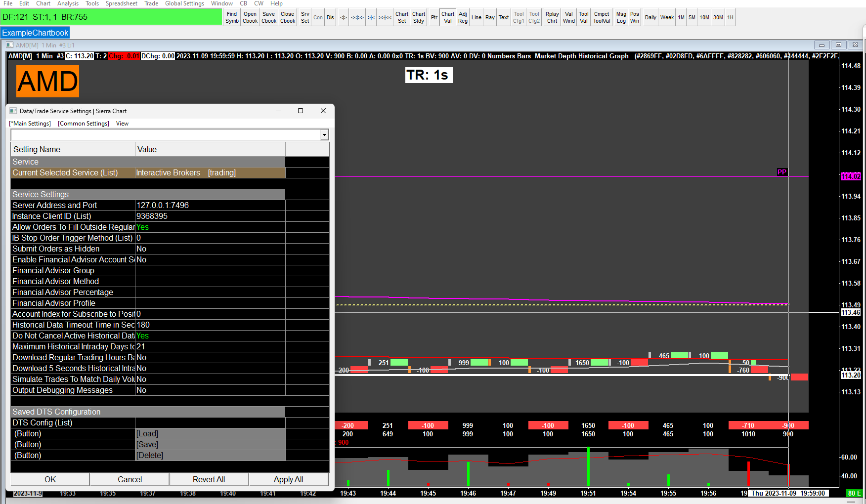Click Close Cbook in the toolbar
This screenshot has width=866, height=504.
(x=288, y=17)
